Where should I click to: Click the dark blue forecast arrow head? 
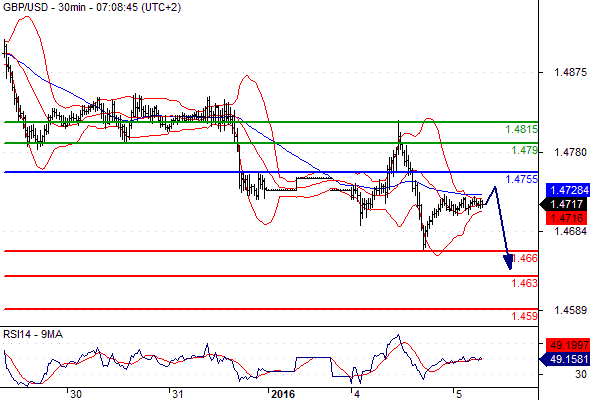click(x=508, y=262)
